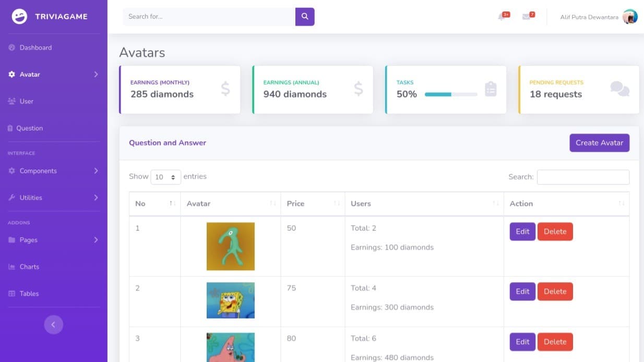Sort the Price column
This screenshot has height=362, width=644.
(295, 203)
